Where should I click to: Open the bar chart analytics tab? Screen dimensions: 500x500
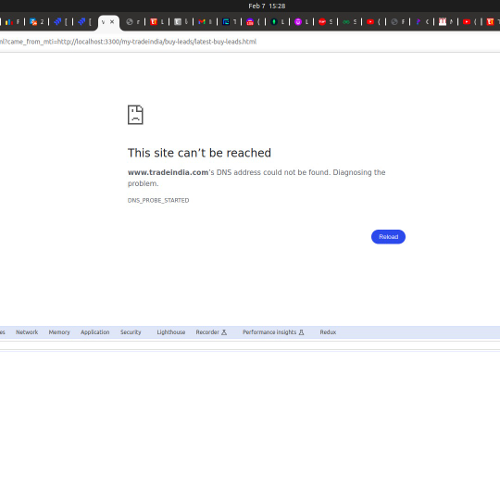pyautogui.click(x=12, y=22)
